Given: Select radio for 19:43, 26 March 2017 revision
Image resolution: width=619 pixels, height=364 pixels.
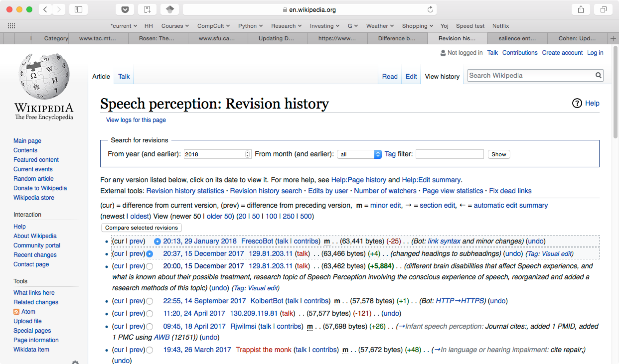Looking at the screenshot, I should [x=150, y=350].
